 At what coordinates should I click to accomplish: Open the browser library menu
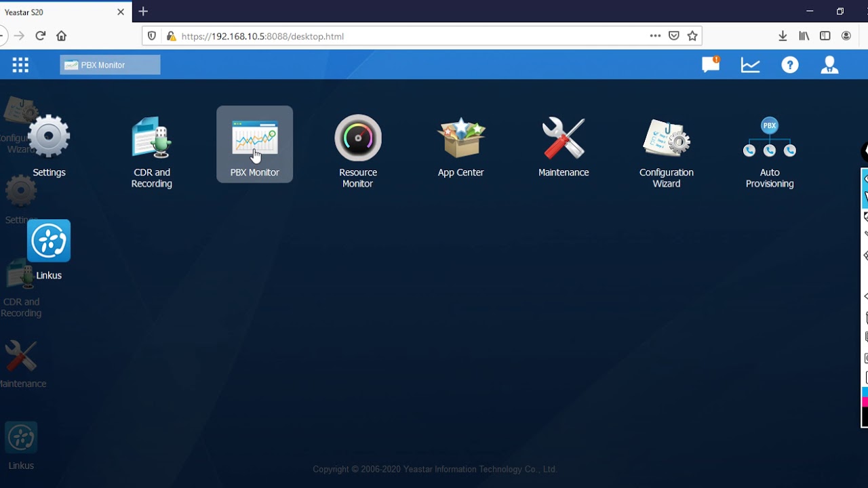[804, 36]
